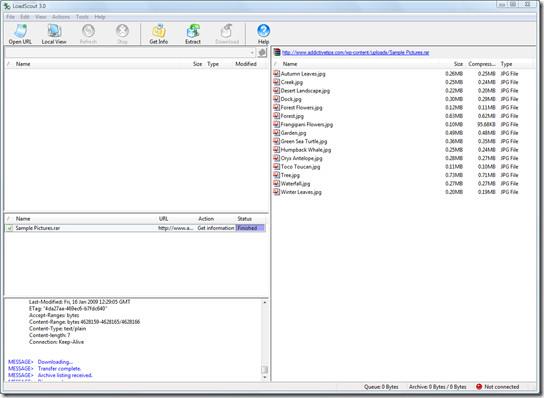Open the File menu
This screenshot has width=544, height=398.
point(10,17)
